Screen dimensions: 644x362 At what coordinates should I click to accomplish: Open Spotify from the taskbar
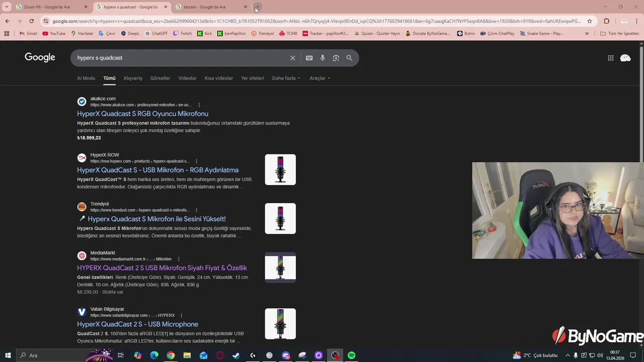click(x=352, y=355)
